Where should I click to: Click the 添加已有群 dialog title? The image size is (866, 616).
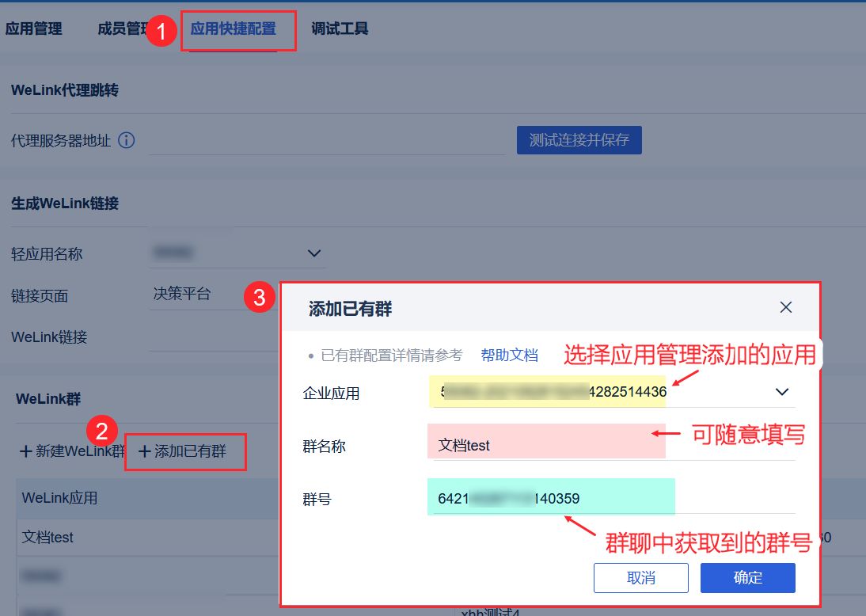click(x=350, y=308)
